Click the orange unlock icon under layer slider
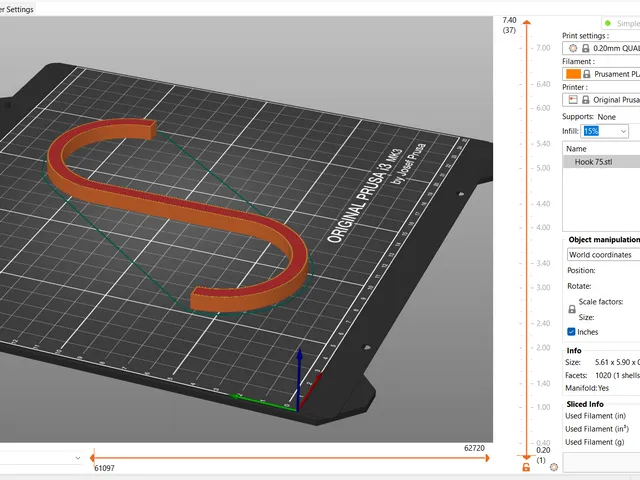Viewport: 640px width, 480px height. pyautogui.click(x=526, y=467)
